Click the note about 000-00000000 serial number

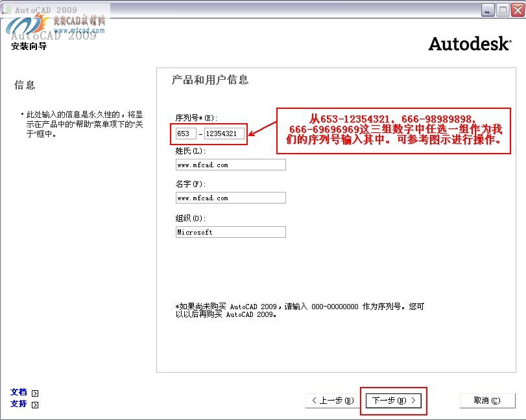[300, 310]
